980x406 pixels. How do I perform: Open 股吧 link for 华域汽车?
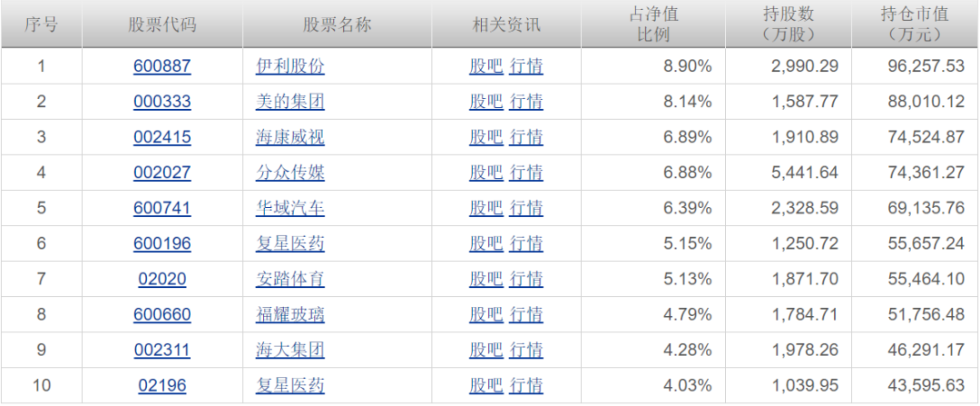pyautogui.click(x=486, y=208)
